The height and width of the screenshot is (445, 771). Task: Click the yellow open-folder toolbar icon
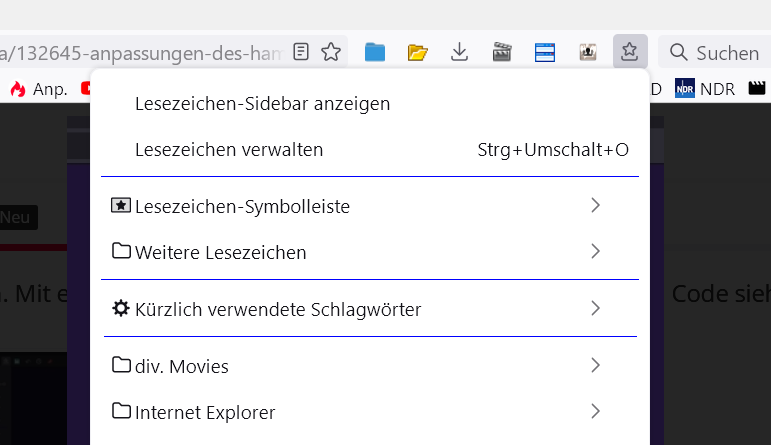point(417,52)
